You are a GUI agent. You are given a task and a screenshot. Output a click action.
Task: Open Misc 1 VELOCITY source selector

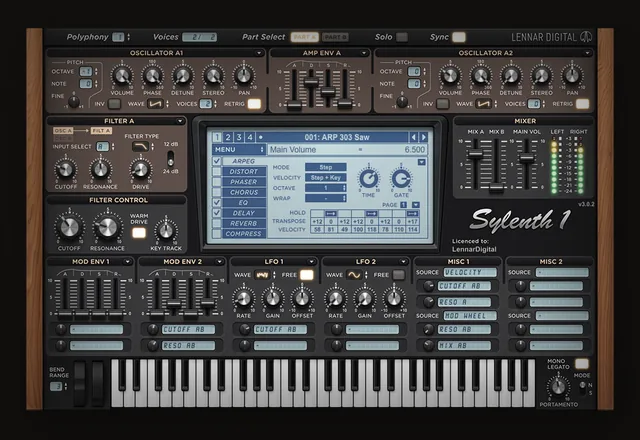point(470,272)
